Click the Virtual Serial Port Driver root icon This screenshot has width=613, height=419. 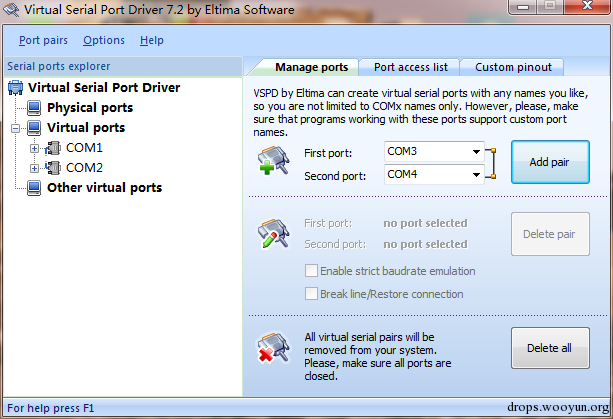tap(15, 88)
